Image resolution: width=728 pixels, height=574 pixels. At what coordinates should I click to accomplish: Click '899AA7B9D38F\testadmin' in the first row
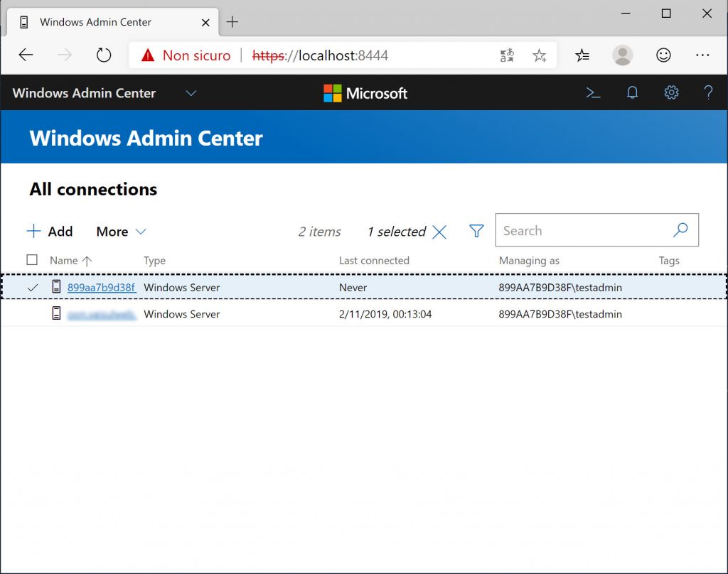(560, 288)
